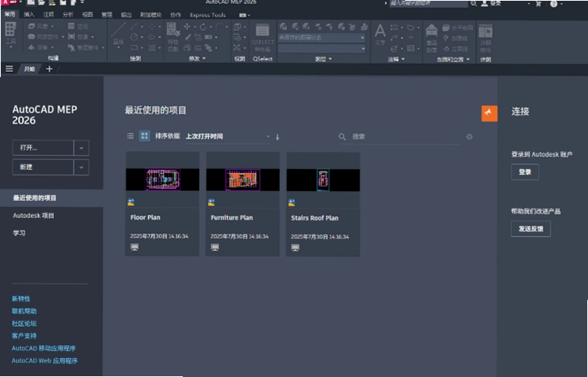This screenshot has width=588, height=377.
Task: Open the AutoCAD mobile app link
Action: tap(44, 349)
